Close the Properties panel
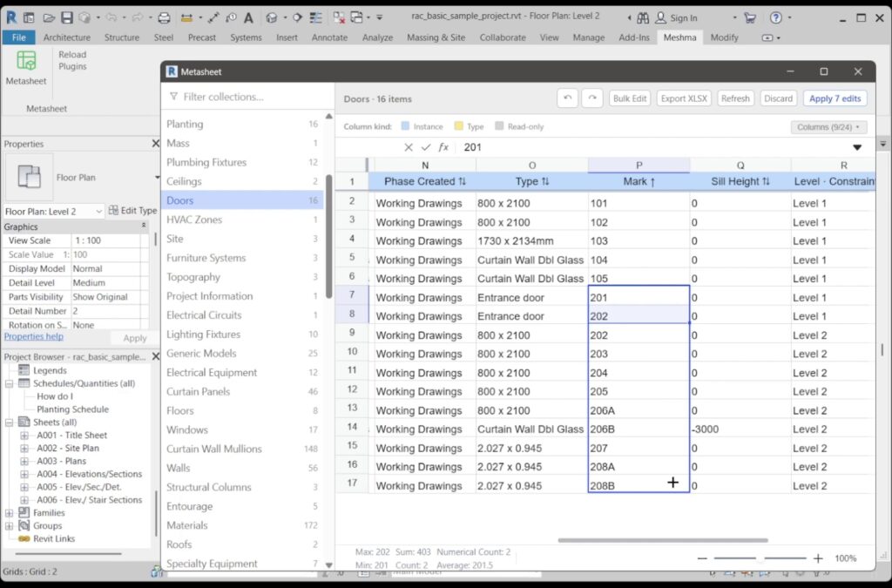 pos(155,144)
